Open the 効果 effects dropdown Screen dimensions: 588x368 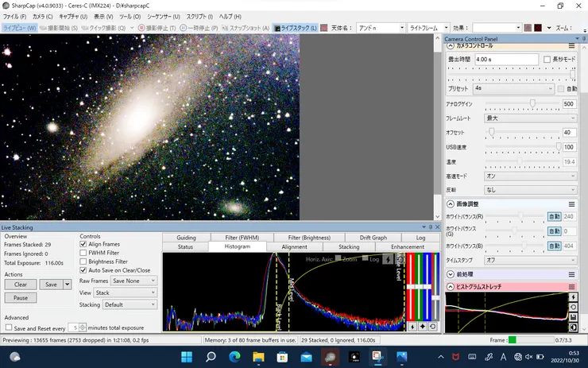tap(518, 28)
